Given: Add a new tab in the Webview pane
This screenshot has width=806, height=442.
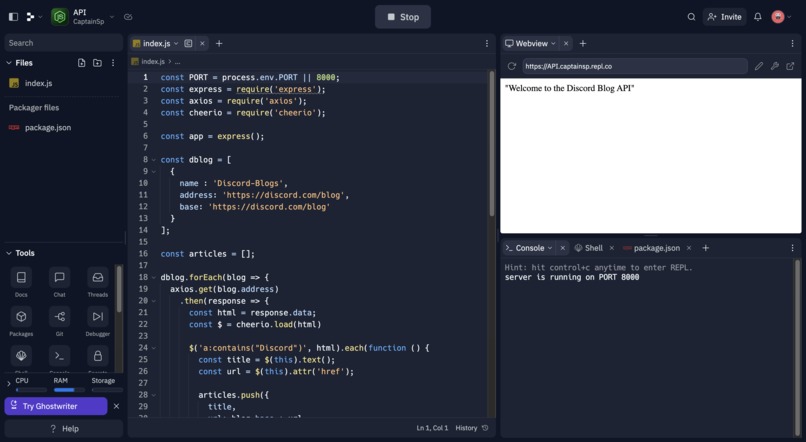Looking at the screenshot, I should pyautogui.click(x=582, y=44).
